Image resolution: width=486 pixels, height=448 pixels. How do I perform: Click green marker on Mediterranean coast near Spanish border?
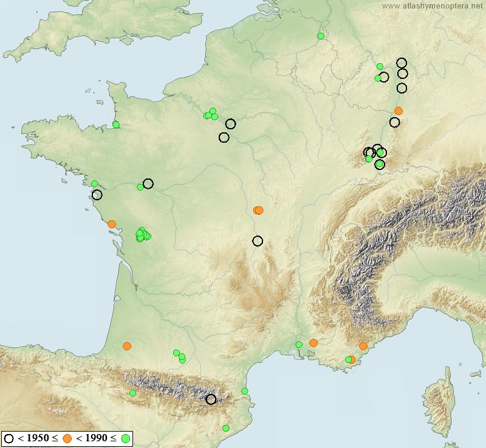pos(245,392)
